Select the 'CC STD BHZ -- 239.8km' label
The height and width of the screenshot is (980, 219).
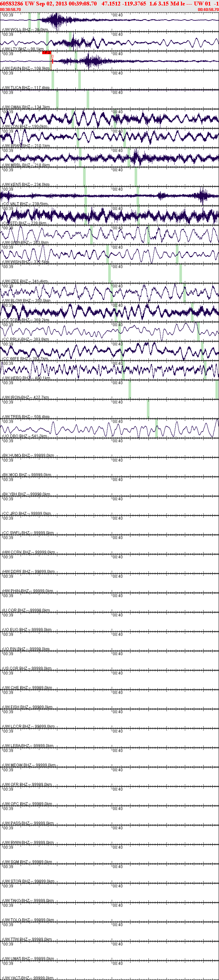pos(25,224)
